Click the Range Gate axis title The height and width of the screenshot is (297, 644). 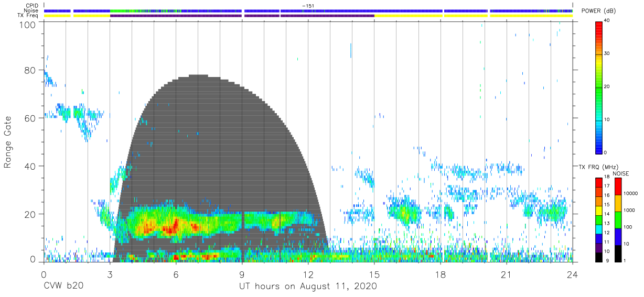tap(8, 142)
